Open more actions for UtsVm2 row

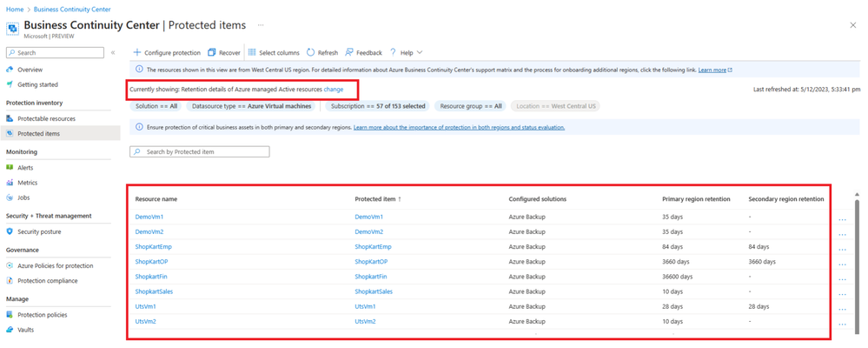tap(843, 325)
